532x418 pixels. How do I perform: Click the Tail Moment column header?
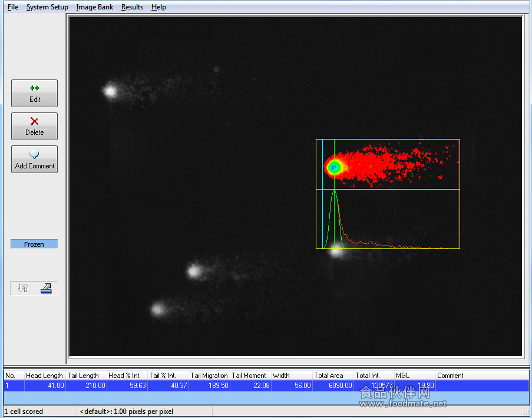click(251, 375)
